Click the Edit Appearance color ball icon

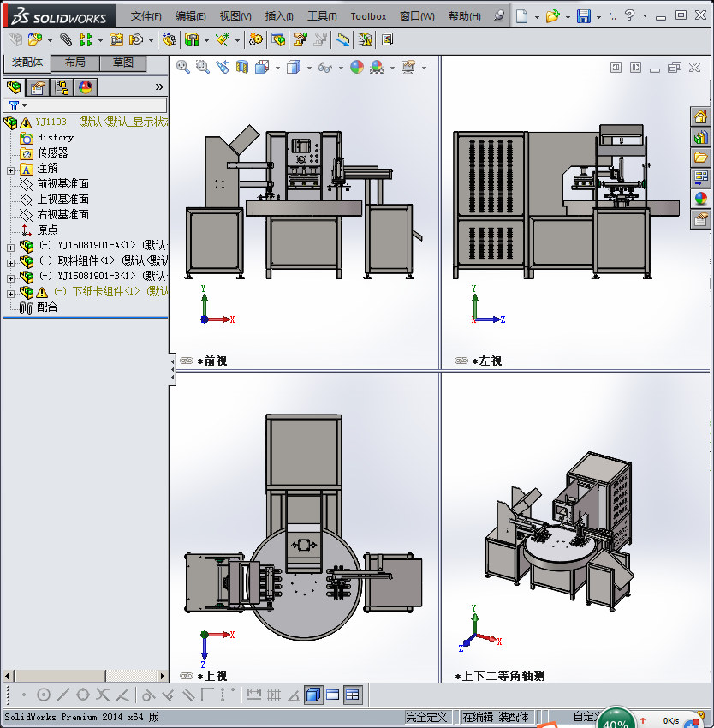point(356,68)
